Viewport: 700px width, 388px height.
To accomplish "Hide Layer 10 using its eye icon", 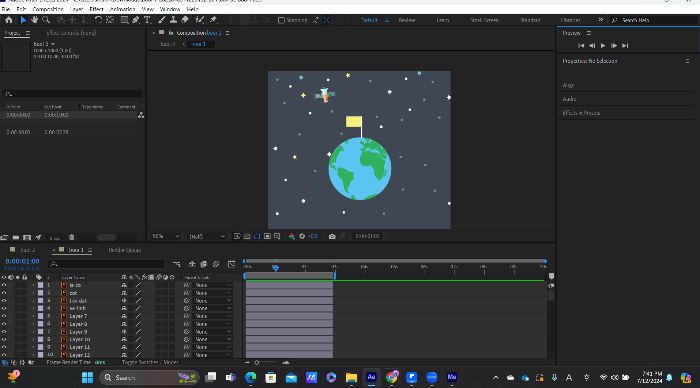I will tap(4, 339).
